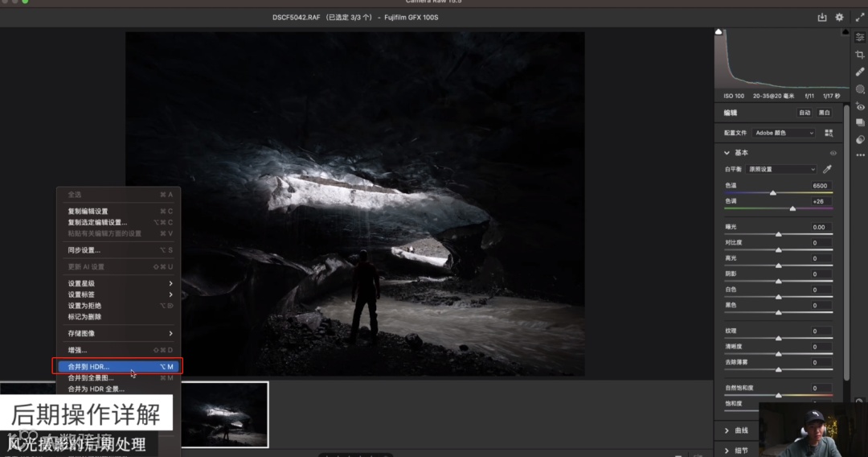Open the Masking tool
Viewport: 868px width, 457px height.
[860, 89]
